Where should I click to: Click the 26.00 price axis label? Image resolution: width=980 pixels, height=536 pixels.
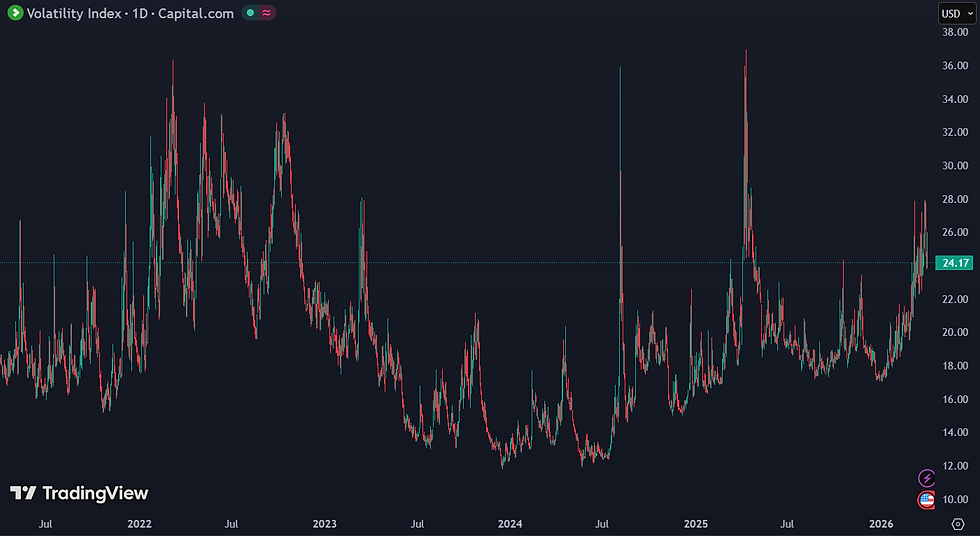[955, 232]
